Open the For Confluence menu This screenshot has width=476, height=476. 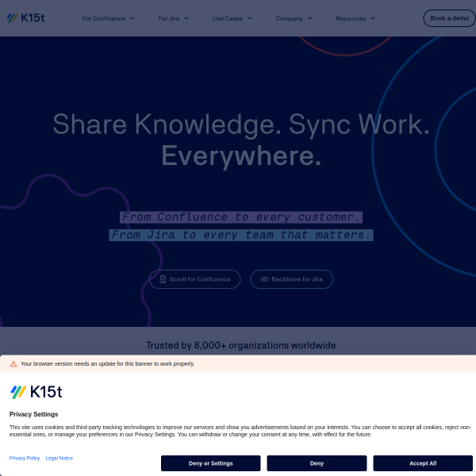[x=109, y=18]
